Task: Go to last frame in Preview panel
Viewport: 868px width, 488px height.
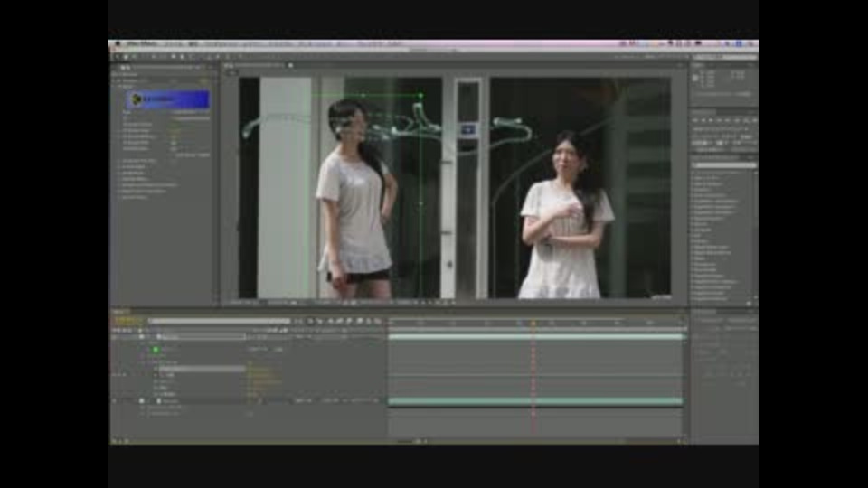Action: coord(728,119)
